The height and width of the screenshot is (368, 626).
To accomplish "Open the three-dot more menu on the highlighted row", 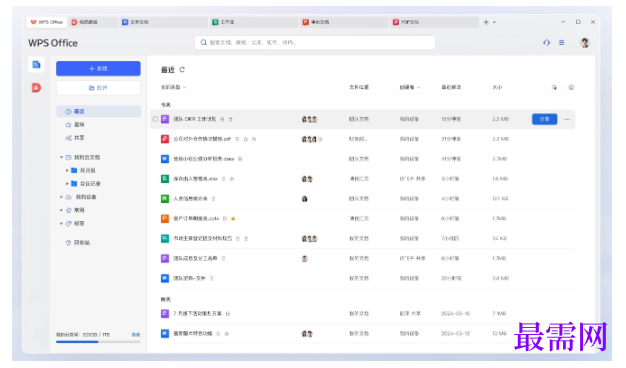I will click(x=567, y=119).
